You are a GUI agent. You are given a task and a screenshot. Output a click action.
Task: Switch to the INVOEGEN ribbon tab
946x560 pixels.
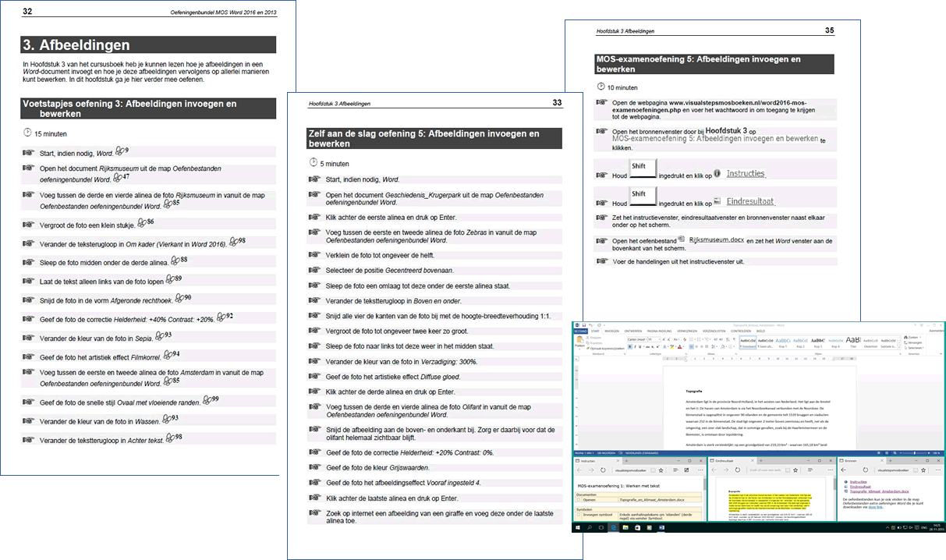611,330
